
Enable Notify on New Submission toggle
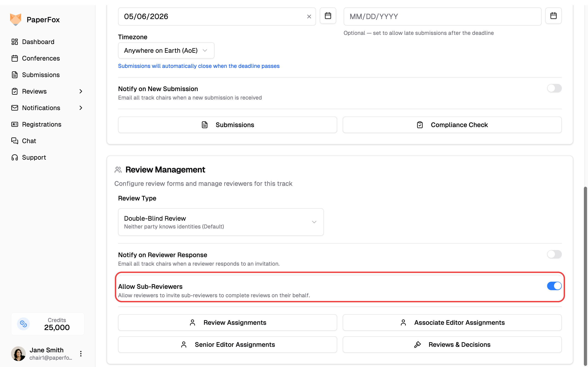(x=554, y=88)
